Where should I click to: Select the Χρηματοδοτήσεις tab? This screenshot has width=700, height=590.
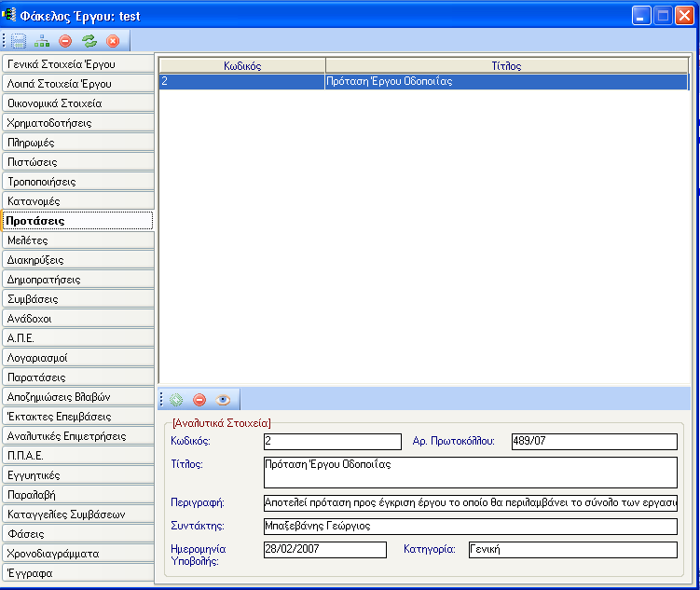tap(78, 123)
